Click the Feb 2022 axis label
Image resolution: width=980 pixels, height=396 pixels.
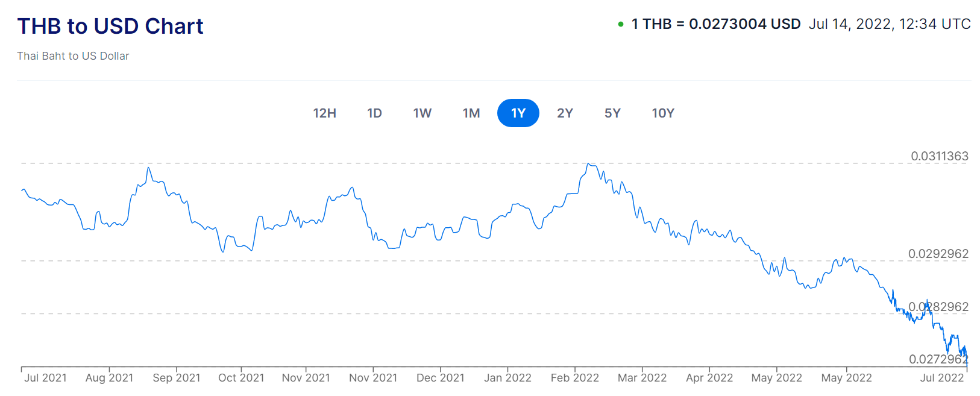[574, 378]
